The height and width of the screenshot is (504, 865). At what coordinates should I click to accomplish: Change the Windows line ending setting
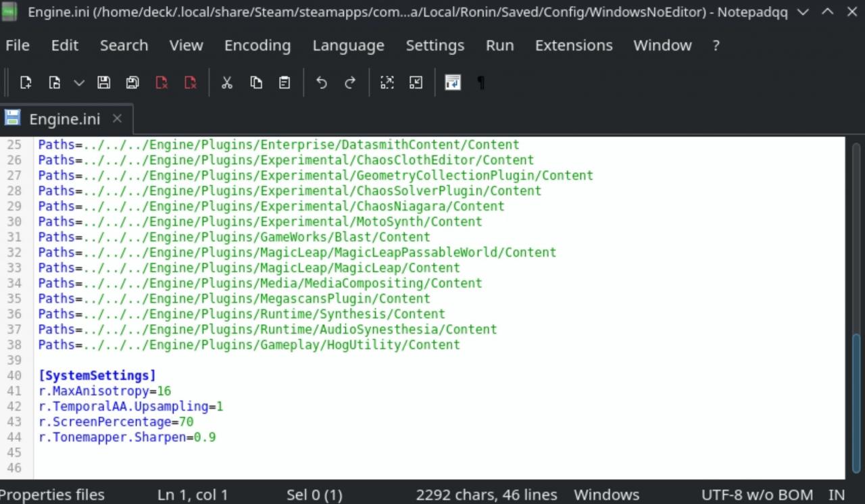pos(606,495)
